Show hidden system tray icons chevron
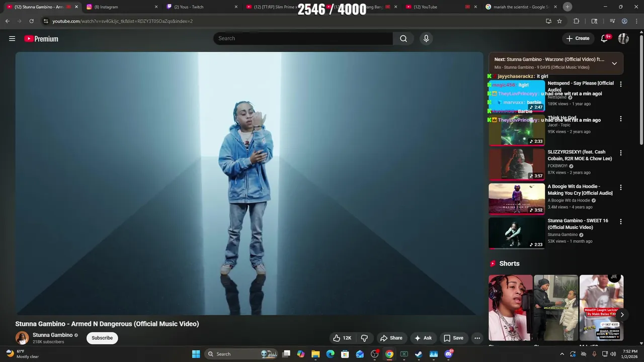 click(x=562, y=354)
